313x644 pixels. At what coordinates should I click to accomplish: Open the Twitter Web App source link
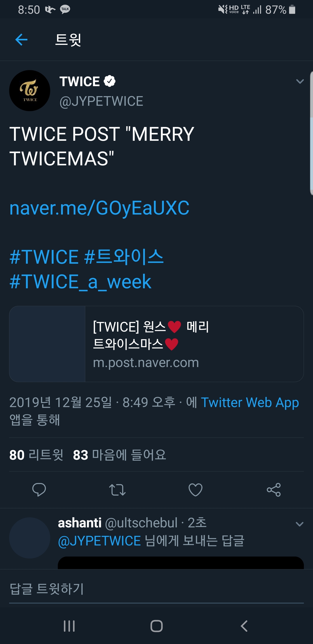coord(250,402)
